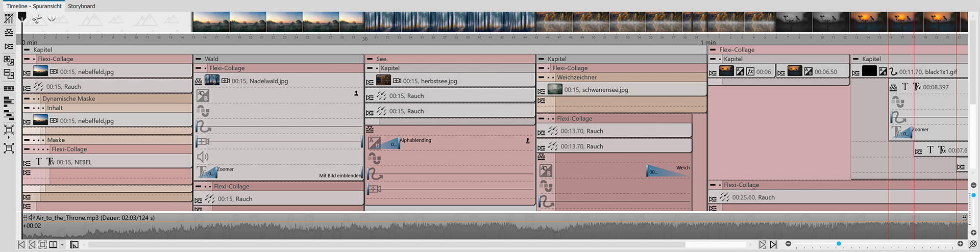
Task: Click the left toolbar icon with stacked squares and plus
Action: 9,61
